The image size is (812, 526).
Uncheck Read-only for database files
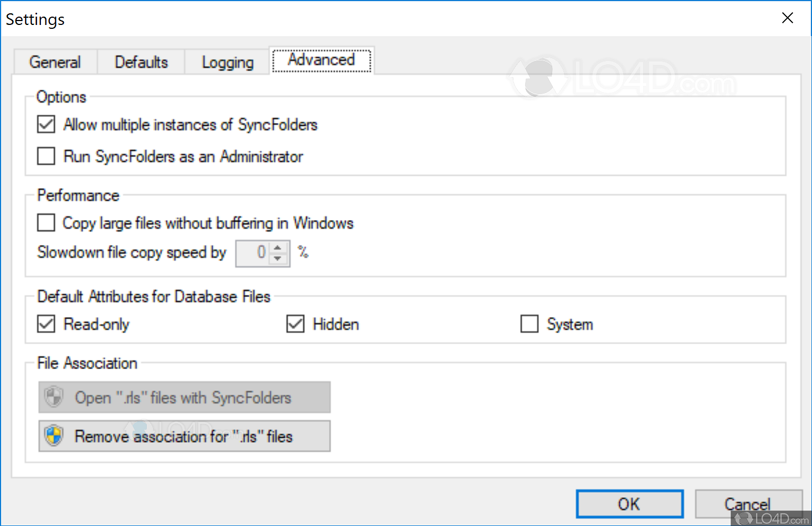(x=46, y=324)
